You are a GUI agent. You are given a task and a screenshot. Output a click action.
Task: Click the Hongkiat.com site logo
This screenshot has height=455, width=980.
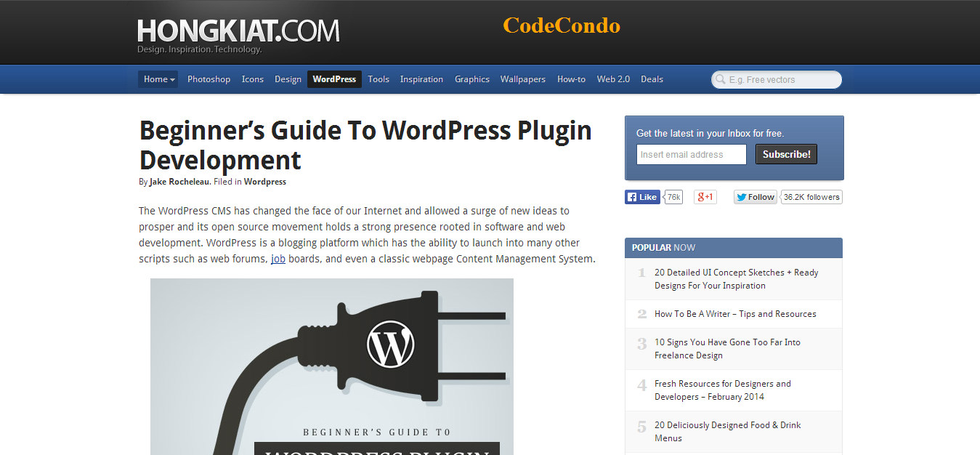(x=238, y=35)
